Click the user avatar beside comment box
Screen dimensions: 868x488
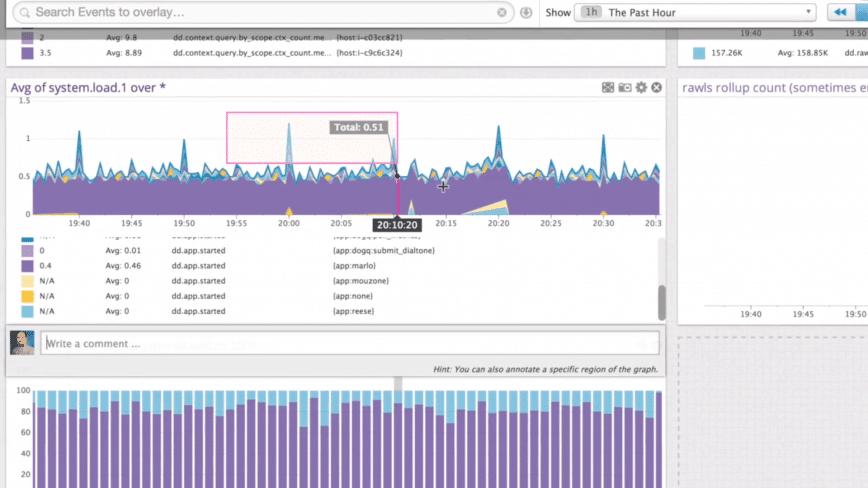(x=22, y=343)
